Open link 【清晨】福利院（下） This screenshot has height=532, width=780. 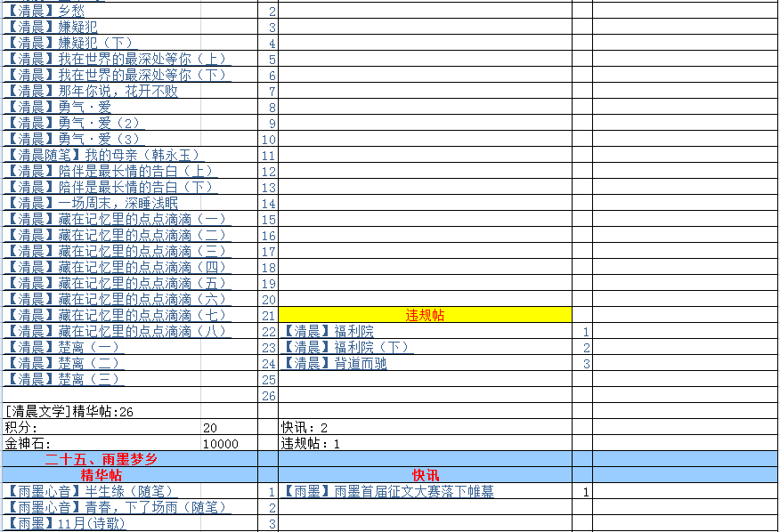click(x=346, y=347)
